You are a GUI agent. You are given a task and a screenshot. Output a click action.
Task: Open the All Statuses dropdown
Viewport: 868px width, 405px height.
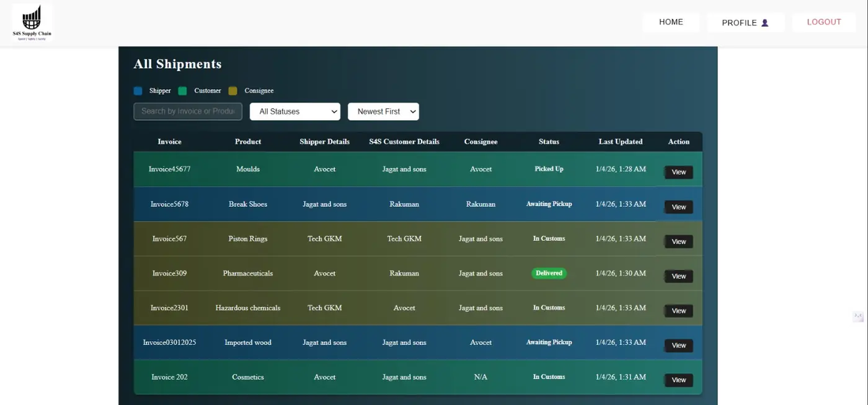click(295, 111)
